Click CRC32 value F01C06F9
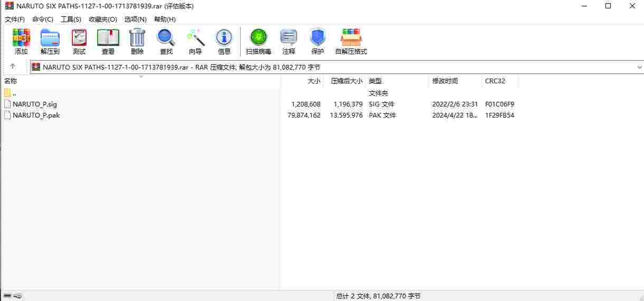Image resolution: width=644 pixels, height=301 pixels. (499, 104)
